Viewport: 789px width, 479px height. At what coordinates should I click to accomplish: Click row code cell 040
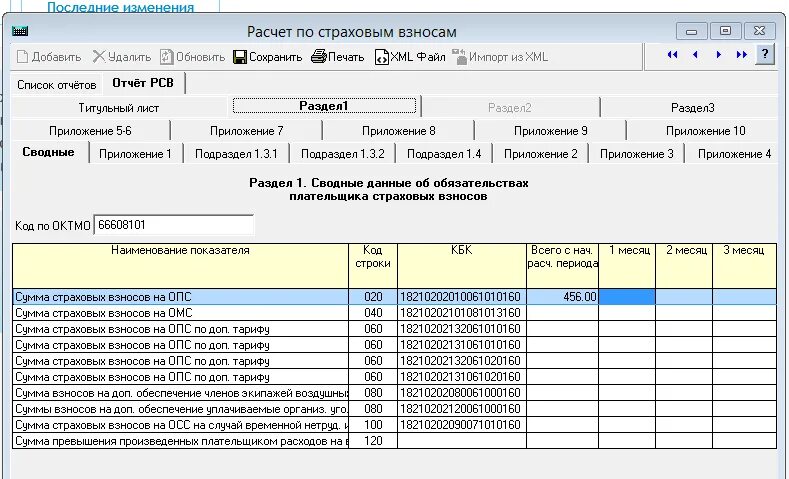(373, 313)
